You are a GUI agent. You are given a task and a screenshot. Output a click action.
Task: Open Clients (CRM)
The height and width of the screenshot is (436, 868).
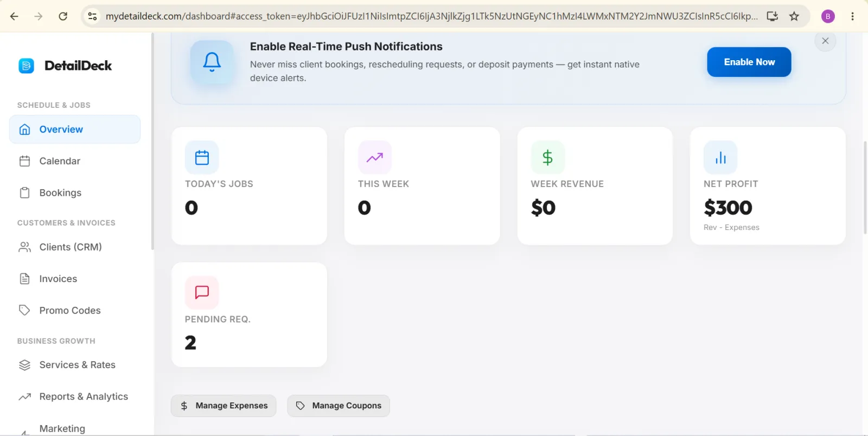[75, 247]
